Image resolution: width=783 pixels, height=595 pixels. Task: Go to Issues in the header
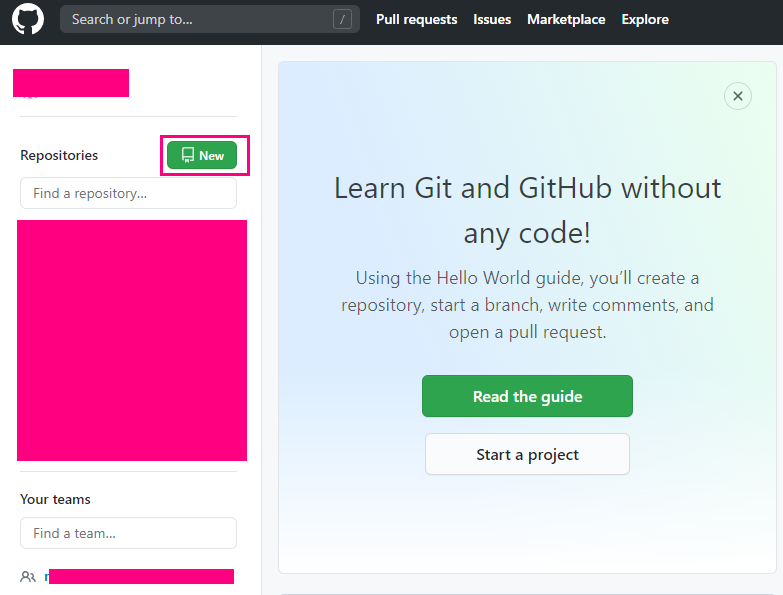[x=492, y=19]
